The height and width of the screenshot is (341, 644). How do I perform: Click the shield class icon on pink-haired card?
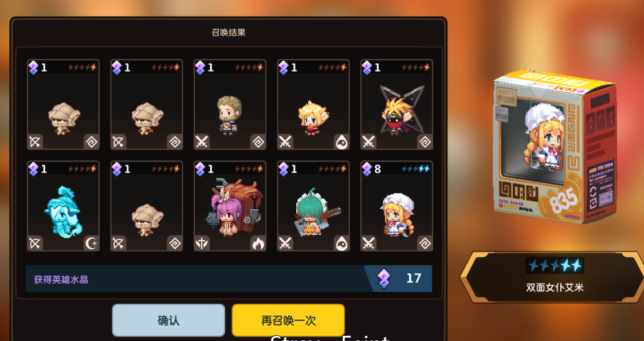202,244
